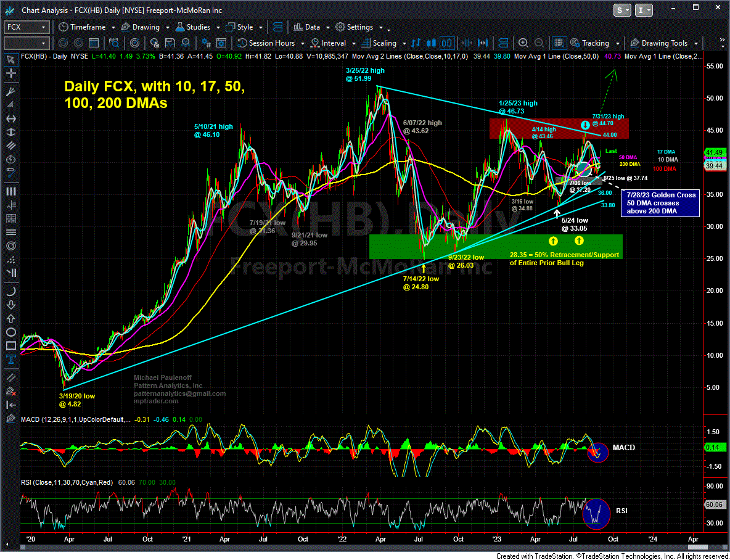
Task: Click the 5/10/21 high @ 46.10 label
Action: click(x=213, y=131)
